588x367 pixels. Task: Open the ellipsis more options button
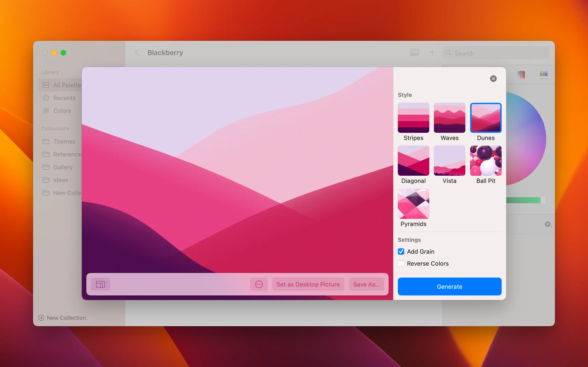259,284
